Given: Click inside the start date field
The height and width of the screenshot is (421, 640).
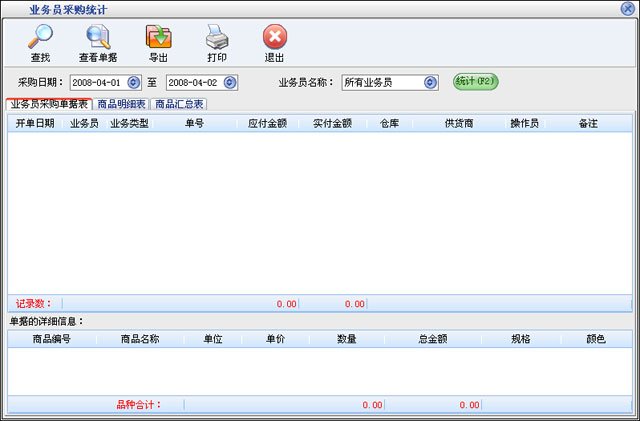Looking at the screenshot, I should 97,82.
